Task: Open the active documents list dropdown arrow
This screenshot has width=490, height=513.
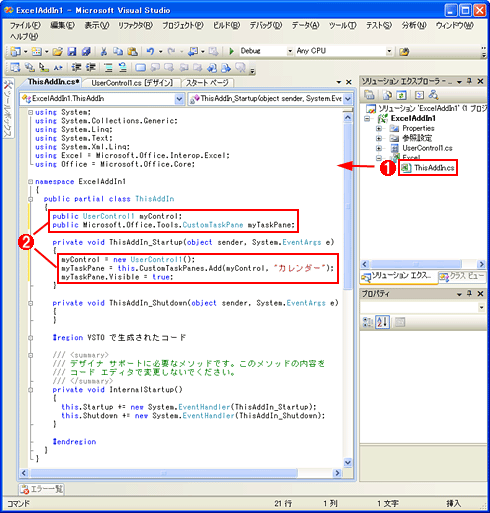Action: pos(339,82)
